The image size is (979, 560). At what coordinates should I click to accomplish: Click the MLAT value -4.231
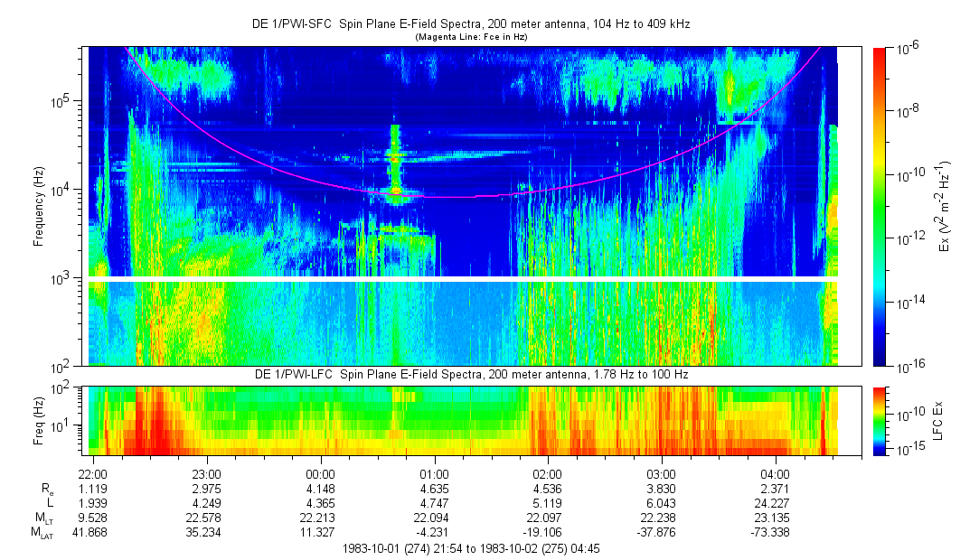click(x=435, y=533)
